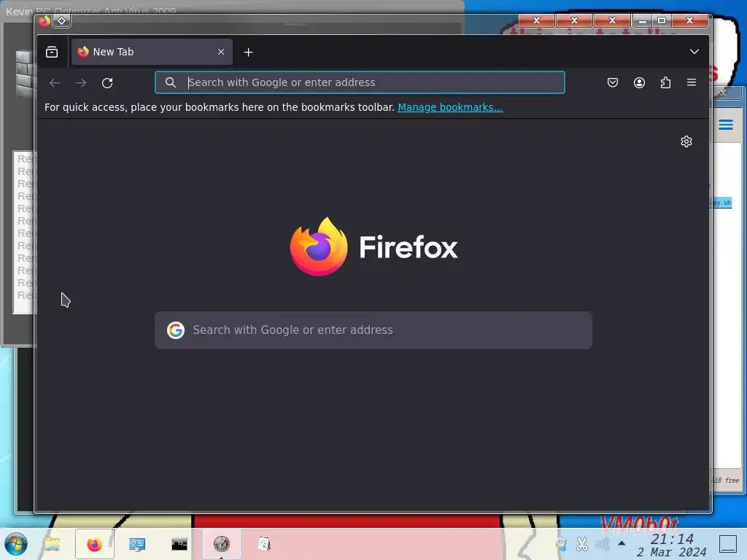This screenshot has height=560, width=747.
Task: Toggle the diamond sticky button in titlebar
Action: 61,20
